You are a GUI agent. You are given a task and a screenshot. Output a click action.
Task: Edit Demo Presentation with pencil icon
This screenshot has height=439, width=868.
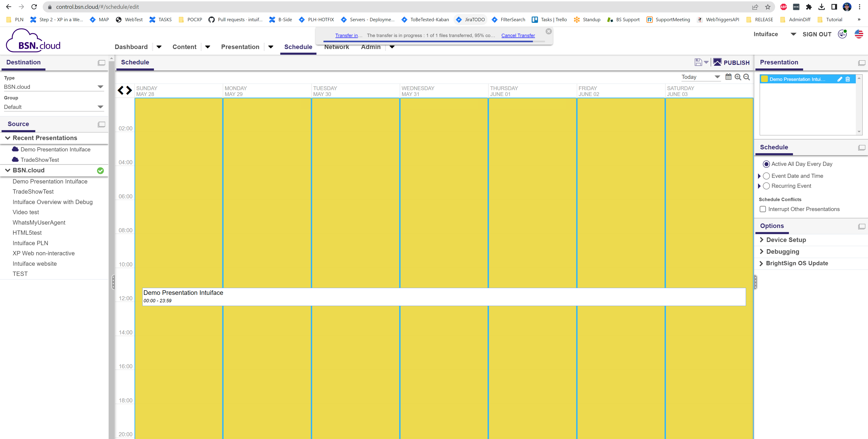tap(840, 79)
